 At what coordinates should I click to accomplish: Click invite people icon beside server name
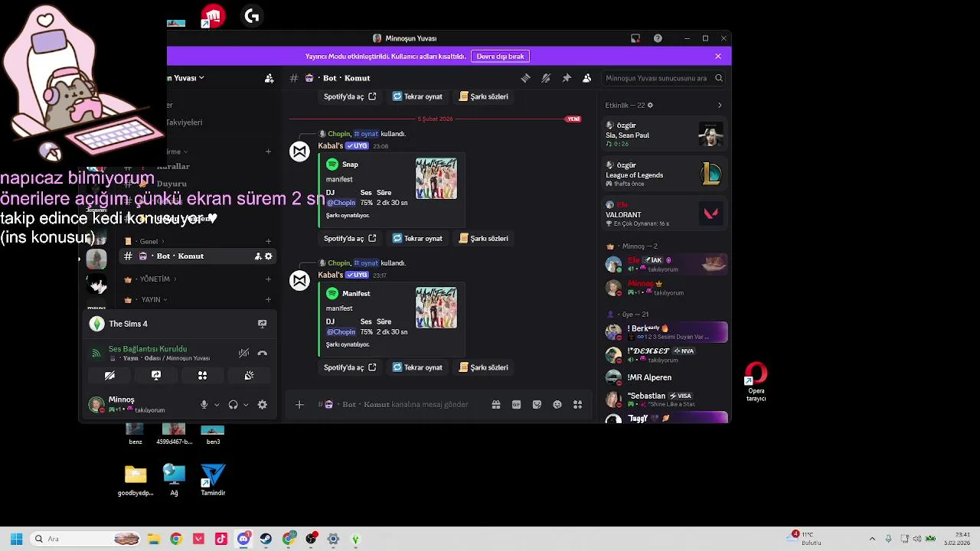pos(269,78)
